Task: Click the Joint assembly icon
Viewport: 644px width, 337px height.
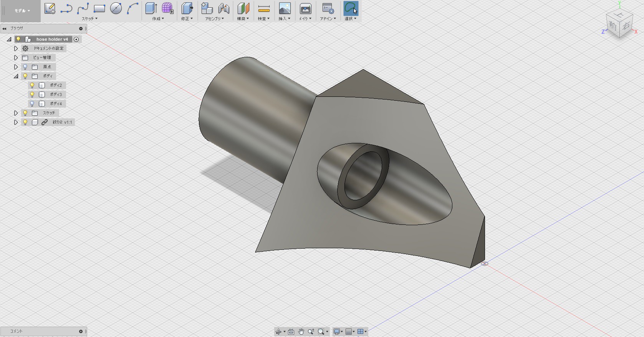Action: 223,8
